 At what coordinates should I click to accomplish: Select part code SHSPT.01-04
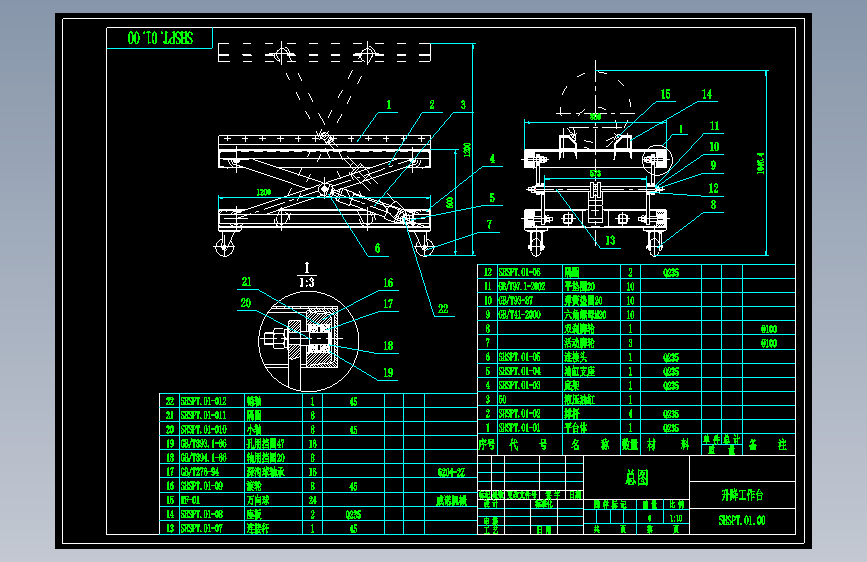point(519,371)
